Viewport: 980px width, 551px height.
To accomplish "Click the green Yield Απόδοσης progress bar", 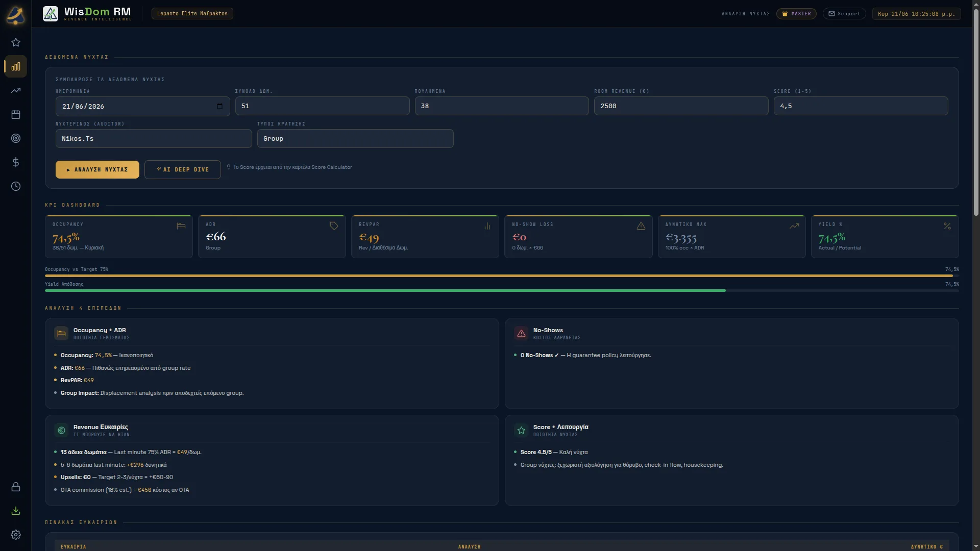I will coord(502,290).
